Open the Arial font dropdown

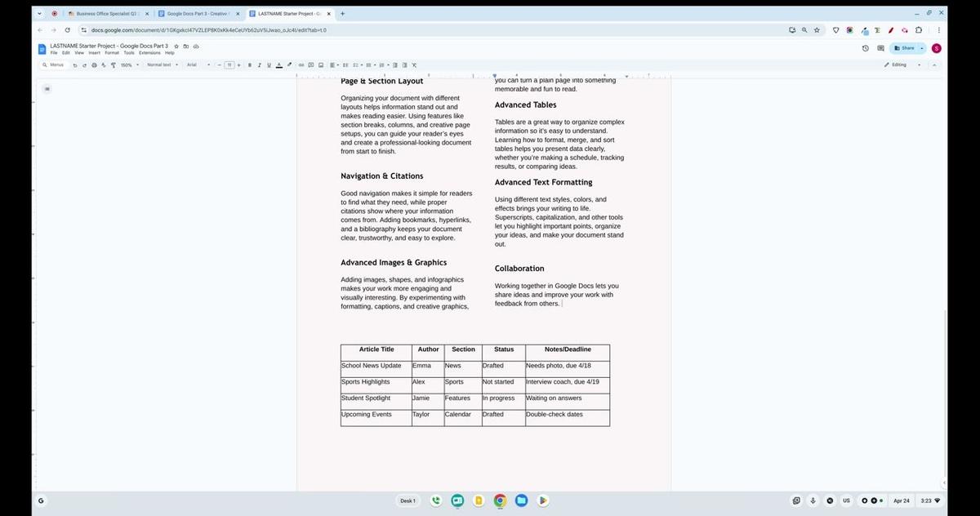(x=193, y=64)
